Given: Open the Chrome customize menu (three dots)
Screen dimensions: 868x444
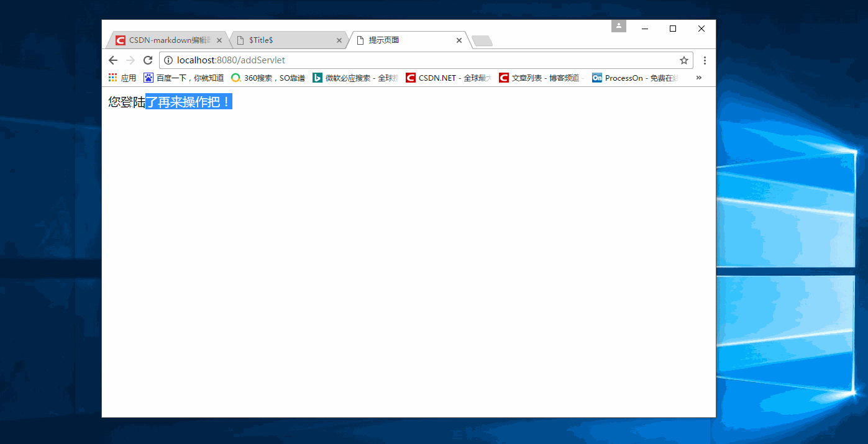Looking at the screenshot, I should click(705, 60).
